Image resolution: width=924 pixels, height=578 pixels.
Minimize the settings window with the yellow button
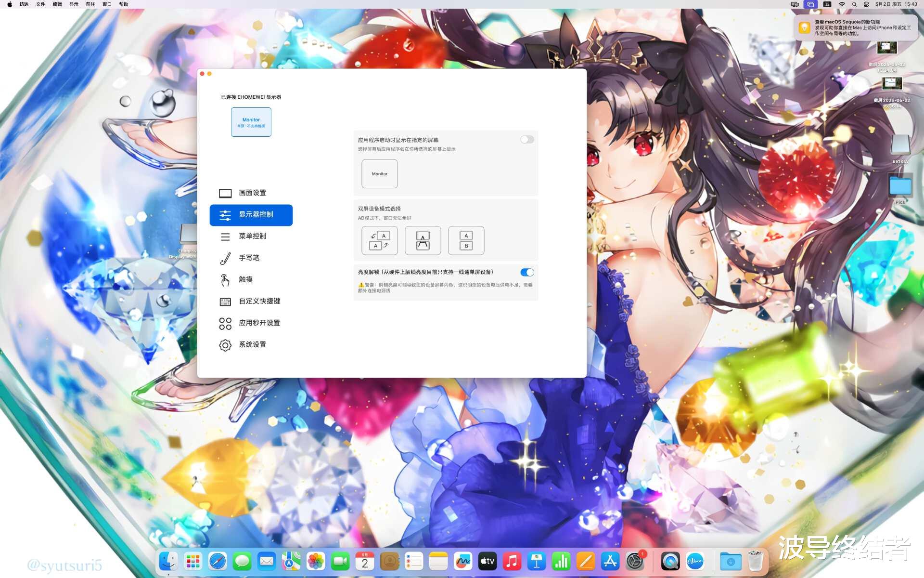point(209,74)
